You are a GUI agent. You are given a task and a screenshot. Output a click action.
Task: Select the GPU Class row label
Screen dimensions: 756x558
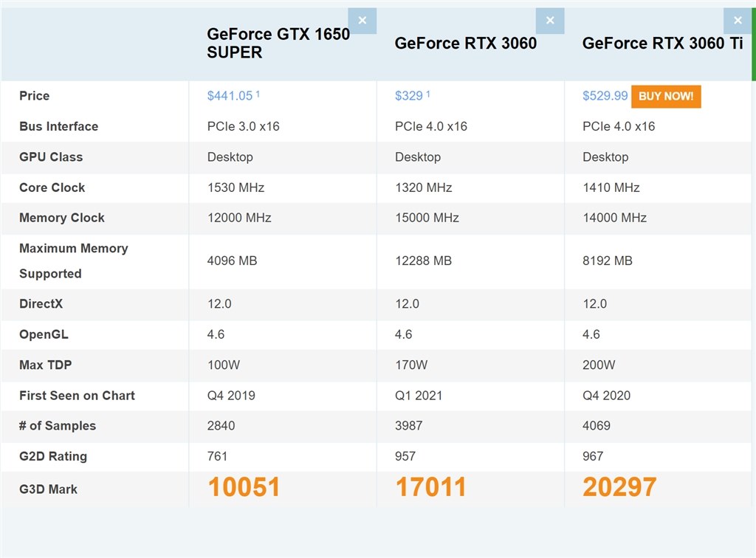pos(51,157)
